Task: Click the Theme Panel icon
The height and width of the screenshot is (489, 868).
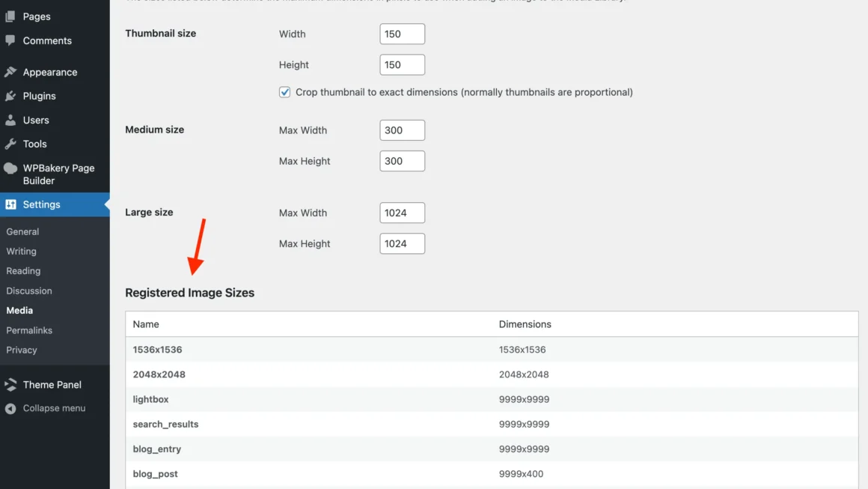Action: [10, 384]
